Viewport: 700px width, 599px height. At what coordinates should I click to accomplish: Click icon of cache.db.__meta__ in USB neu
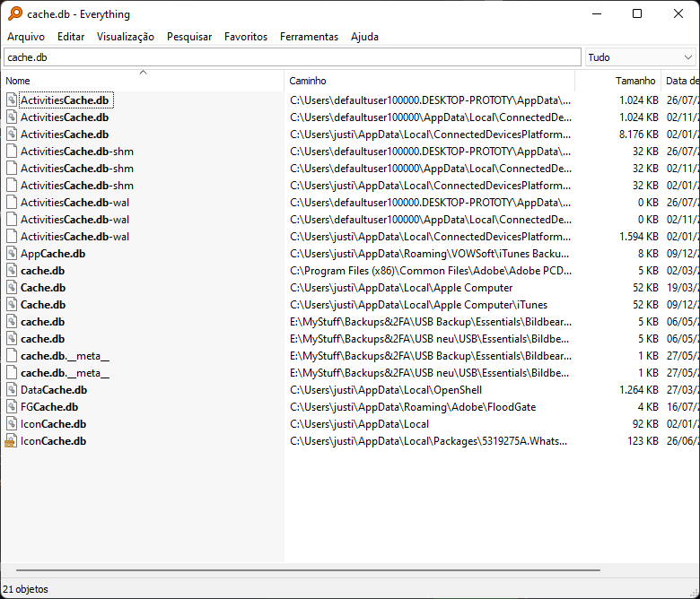(x=12, y=373)
